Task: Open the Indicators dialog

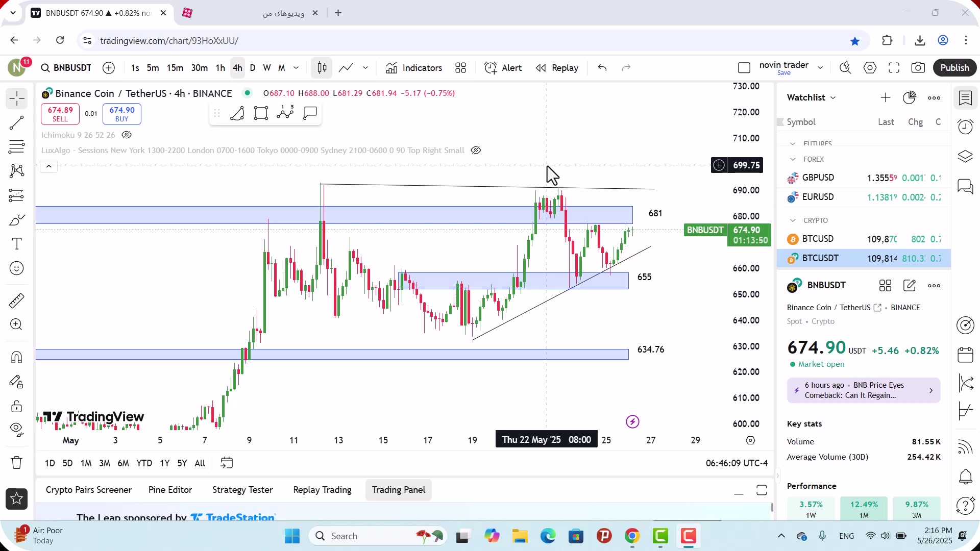Action: coord(414,68)
